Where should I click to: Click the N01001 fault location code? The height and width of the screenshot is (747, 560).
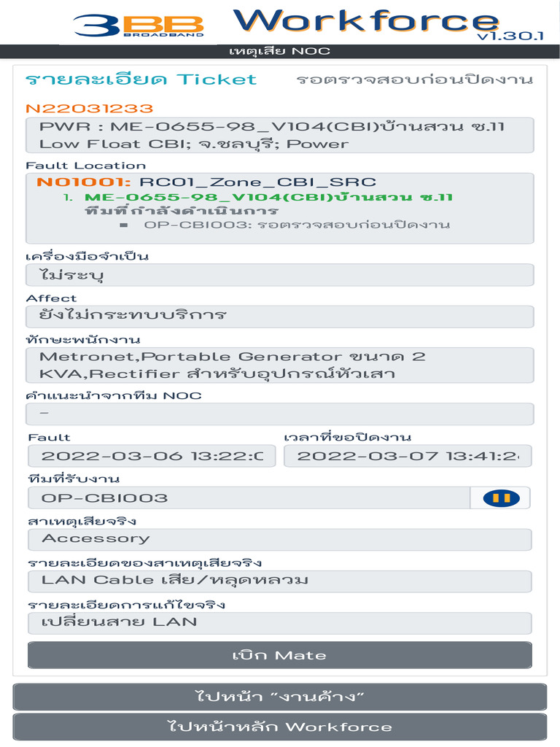point(84,182)
